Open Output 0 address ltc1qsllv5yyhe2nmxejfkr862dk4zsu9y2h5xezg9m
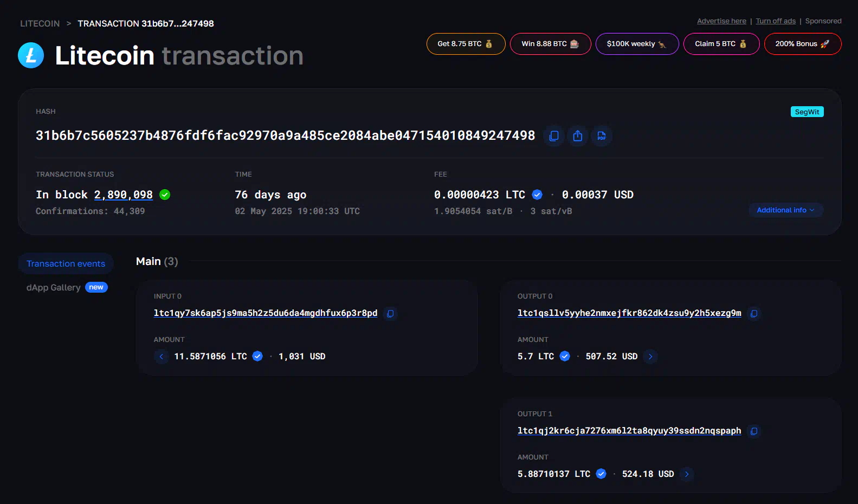The image size is (858, 504). pyautogui.click(x=629, y=313)
